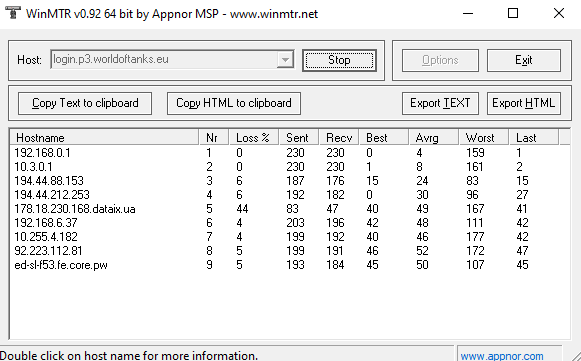The image size is (581, 361).
Task: Click Copy Text to clipboard button
Action: click(85, 103)
